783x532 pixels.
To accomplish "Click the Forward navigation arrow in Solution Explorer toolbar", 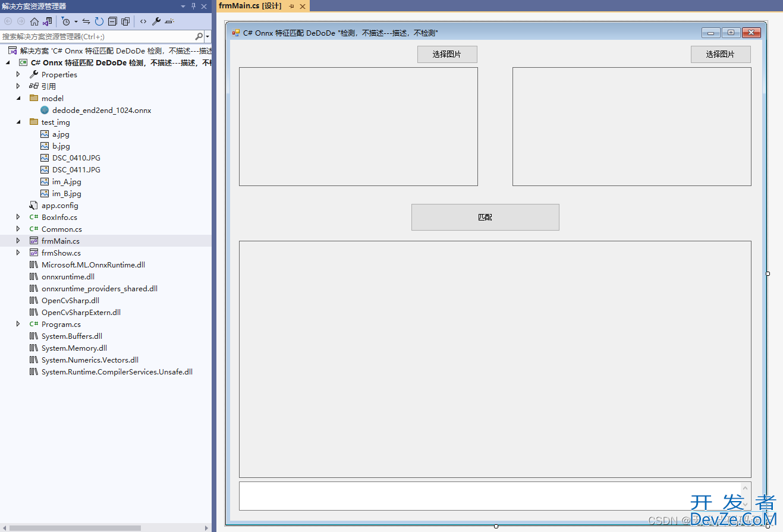I will [x=21, y=21].
